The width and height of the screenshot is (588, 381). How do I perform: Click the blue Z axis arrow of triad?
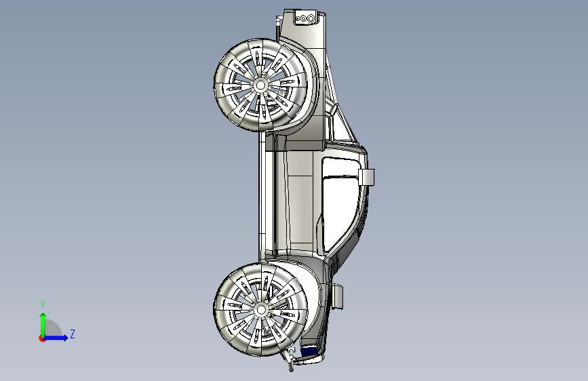(56, 338)
